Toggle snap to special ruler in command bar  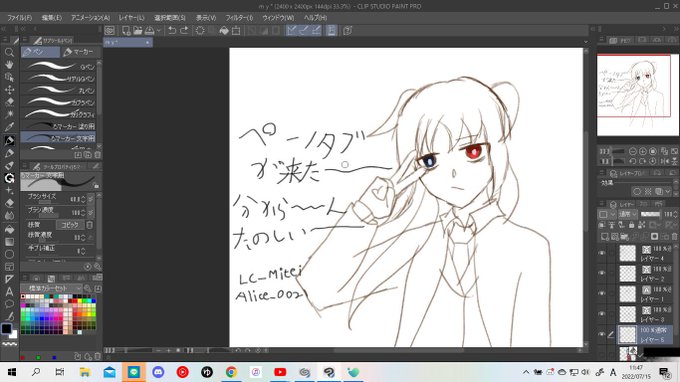click(304, 30)
